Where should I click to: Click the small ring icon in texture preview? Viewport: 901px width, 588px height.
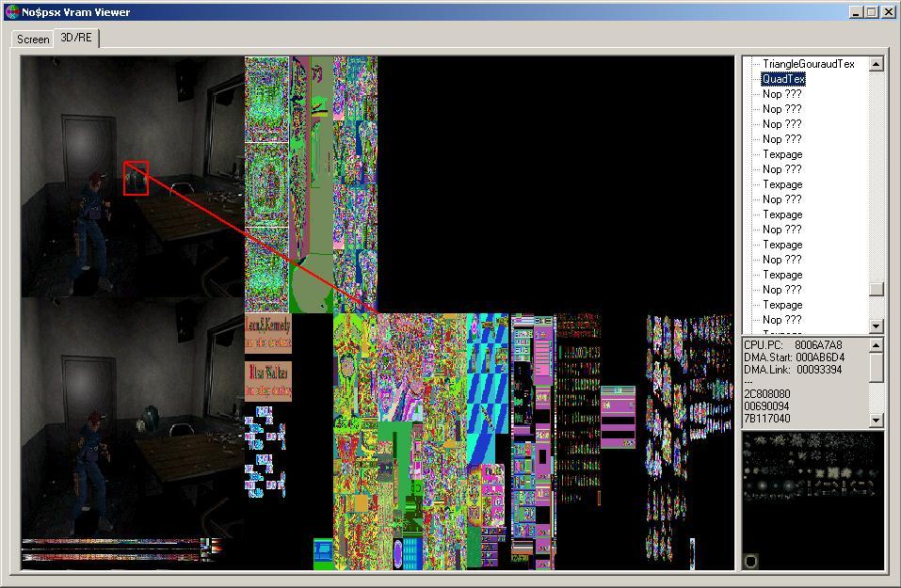[x=751, y=562]
